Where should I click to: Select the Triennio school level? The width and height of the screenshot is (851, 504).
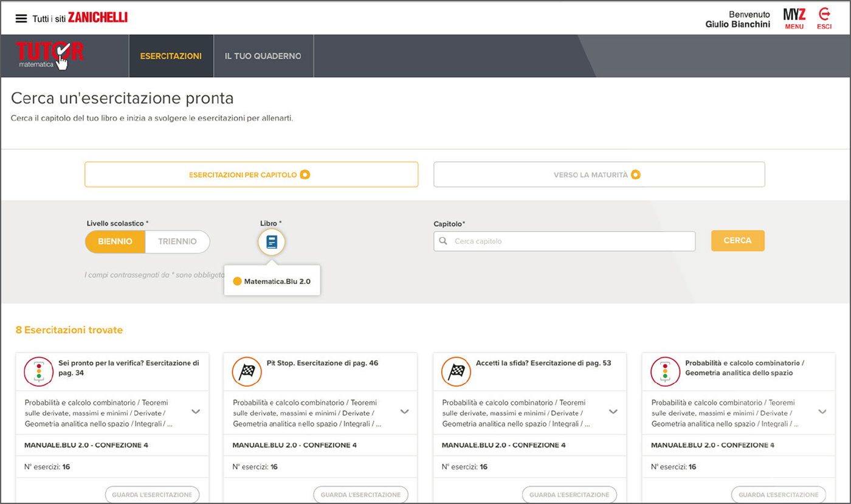177,241
